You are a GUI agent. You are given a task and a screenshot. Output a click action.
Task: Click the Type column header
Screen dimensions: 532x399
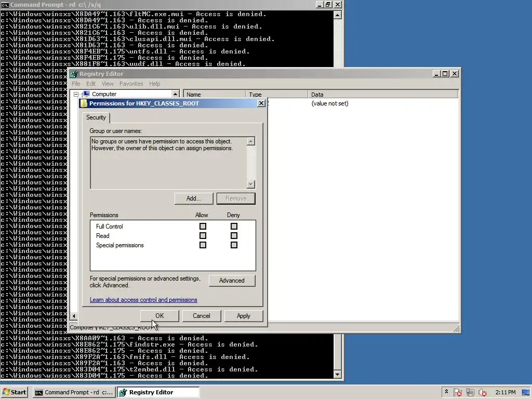276,95
